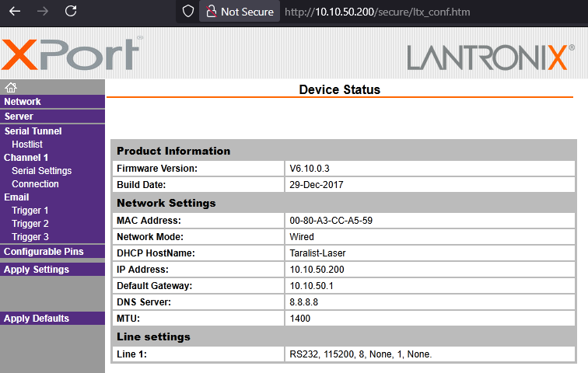The image size is (588, 373).
Task: Click the Network Mode label
Action: pos(150,237)
